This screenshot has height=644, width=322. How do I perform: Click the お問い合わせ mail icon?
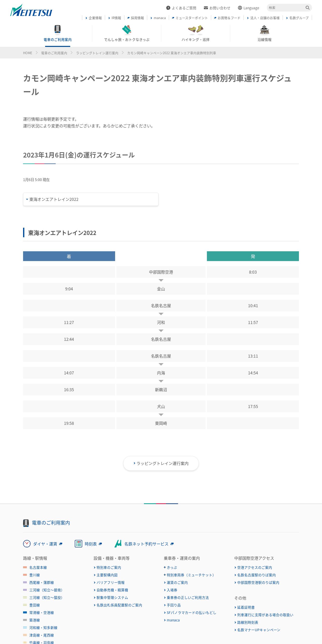click(x=206, y=8)
